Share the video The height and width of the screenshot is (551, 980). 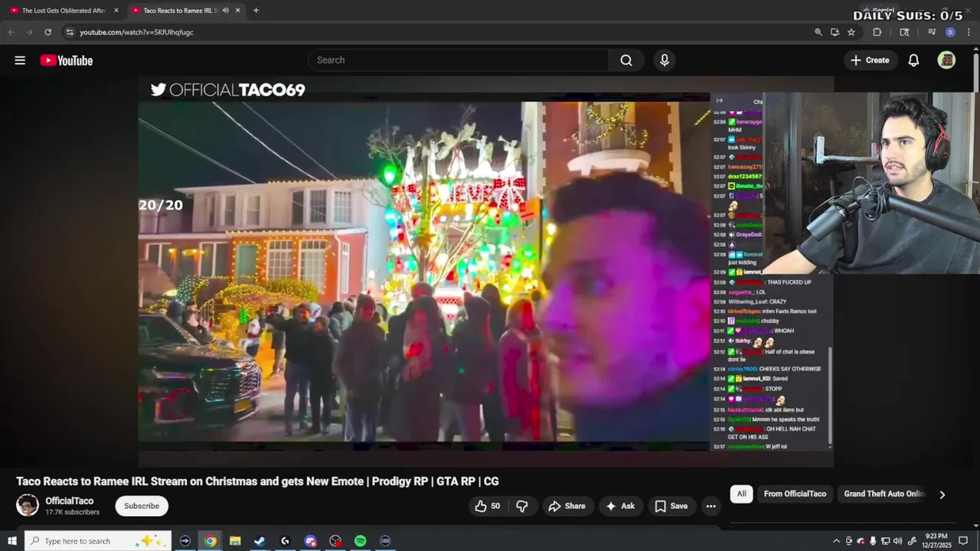[x=567, y=506]
